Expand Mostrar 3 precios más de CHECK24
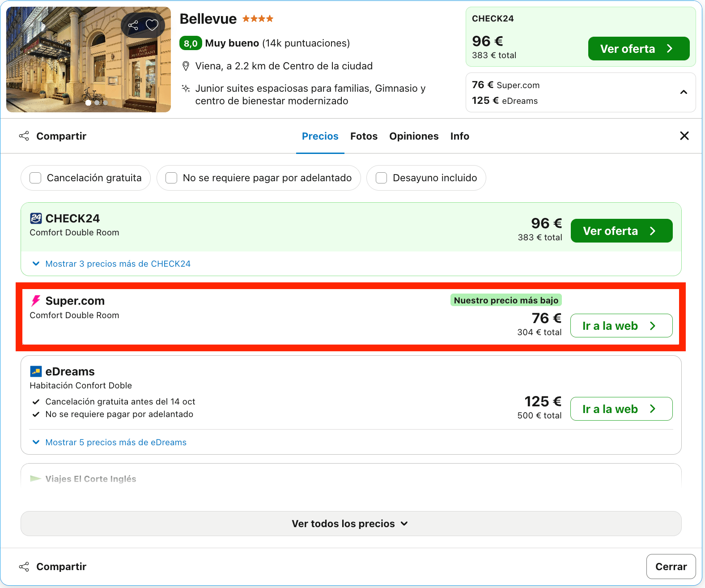This screenshot has width=705, height=588. coord(111,264)
